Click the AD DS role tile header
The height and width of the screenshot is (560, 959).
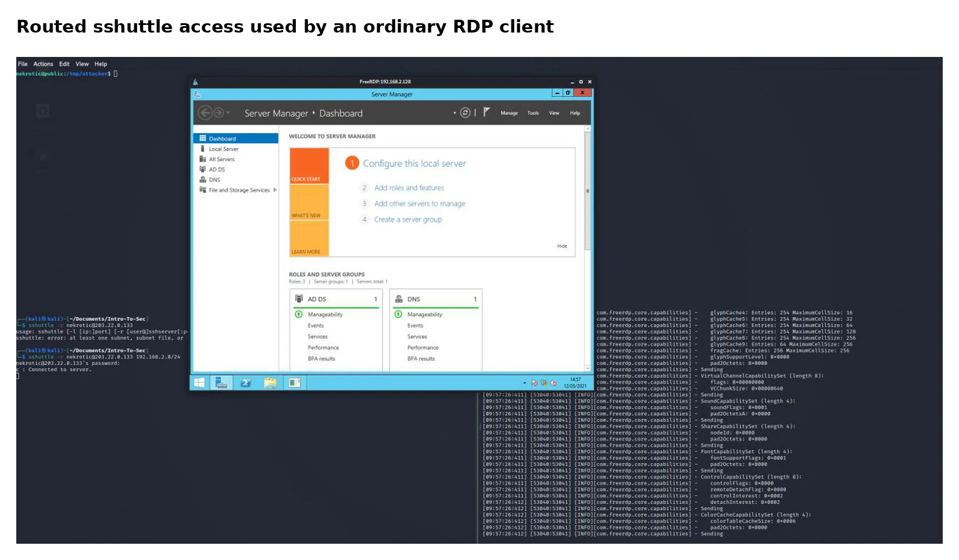click(x=337, y=299)
